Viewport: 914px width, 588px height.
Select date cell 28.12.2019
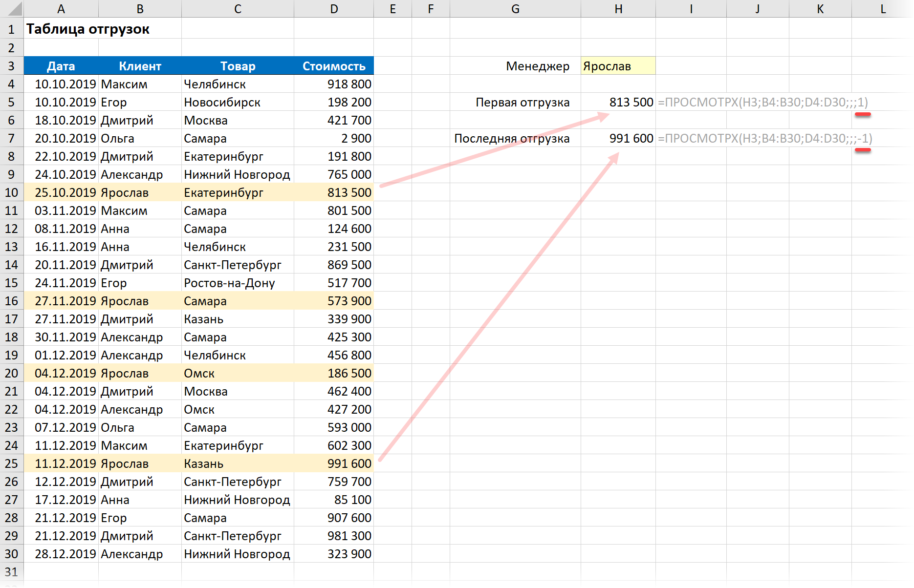pyautogui.click(x=61, y=554)
